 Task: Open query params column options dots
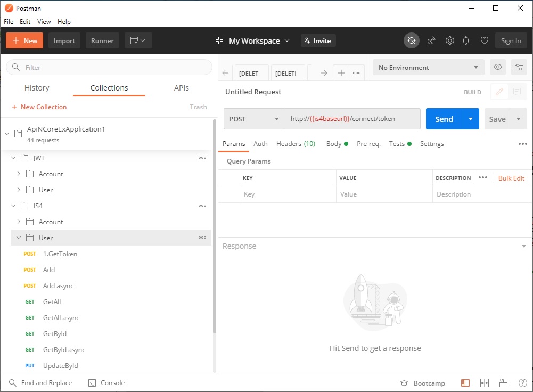[483, 177]
